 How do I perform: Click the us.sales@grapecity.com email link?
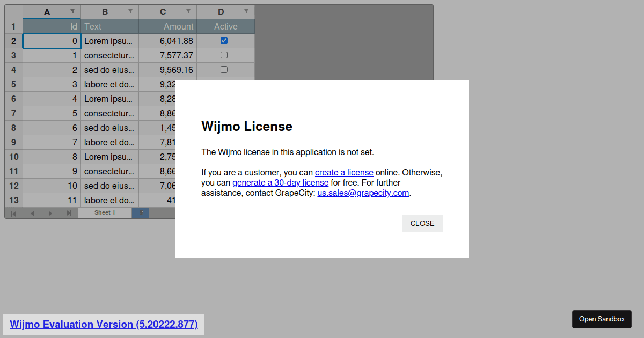coord(363,193)
